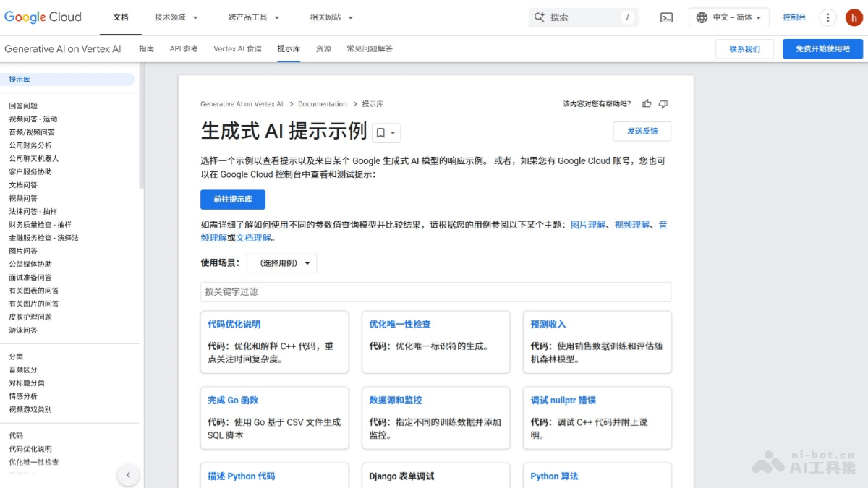The height and width of the screenshot is (488, 868).
Task: Click the 按关键字过滤 input field
Action: pos(435,292)
